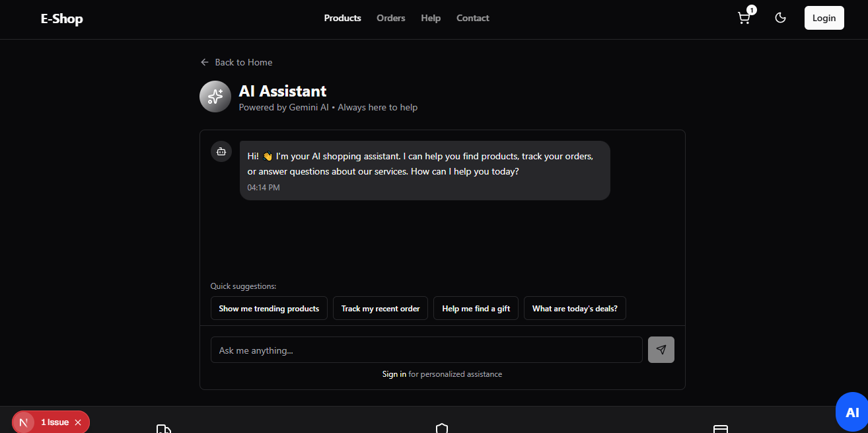Click the '04:14 PM' message timestamp
This screenshot has width=868, height=433.
point(264,188)
